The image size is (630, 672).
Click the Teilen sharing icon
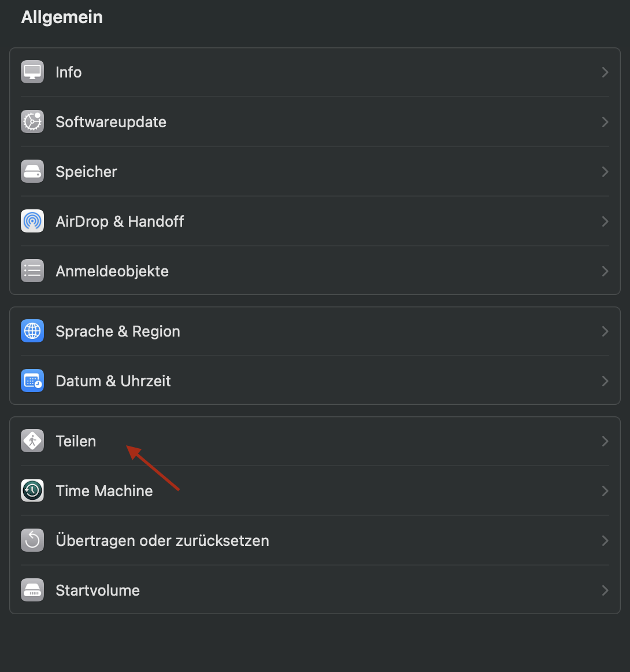[x=32, y=441]
